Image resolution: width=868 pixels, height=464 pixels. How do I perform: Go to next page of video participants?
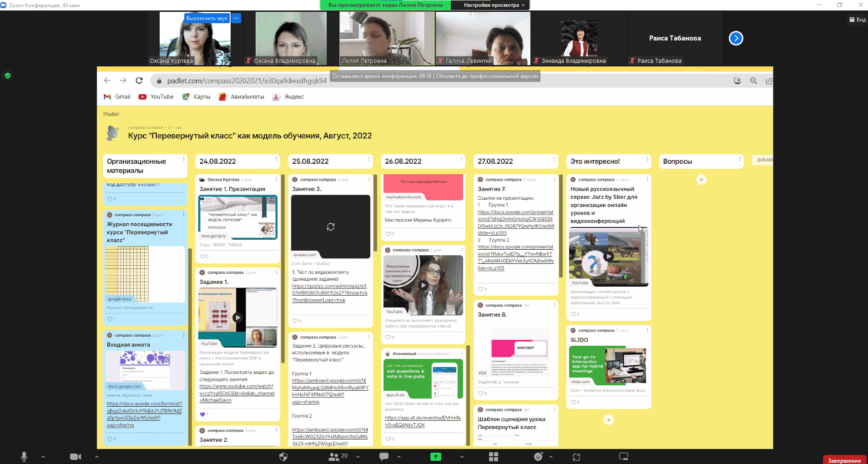coord(736,38)
